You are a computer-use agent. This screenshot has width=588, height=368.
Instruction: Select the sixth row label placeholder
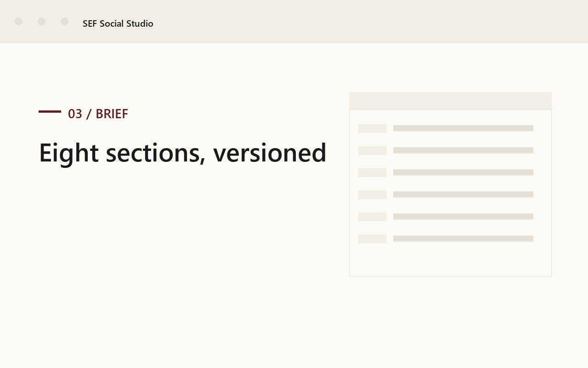372,239
